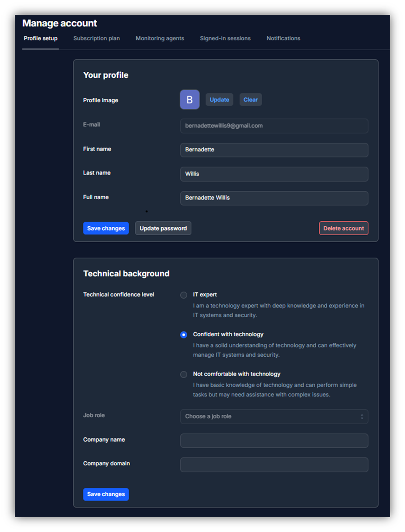
Task: Choose Confident with technology radio option
Action: (x=184, y=335)
